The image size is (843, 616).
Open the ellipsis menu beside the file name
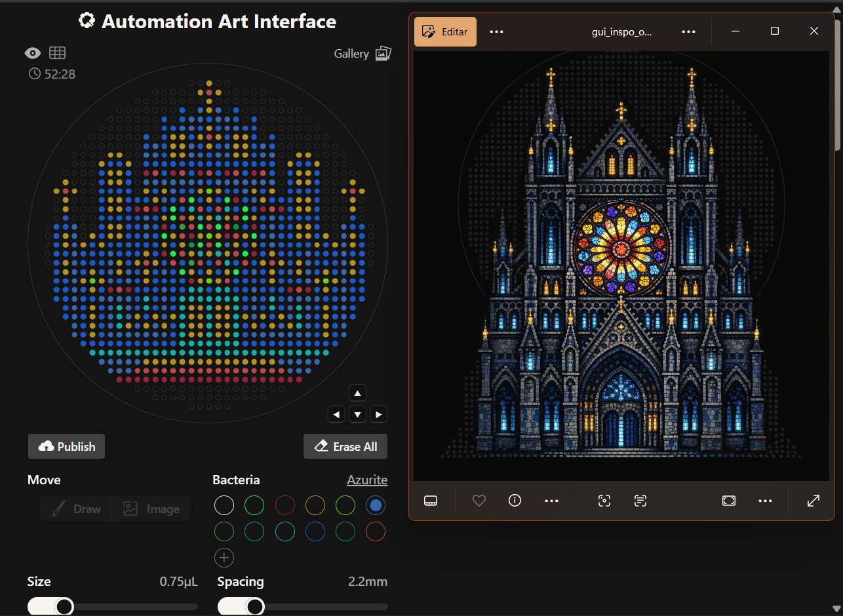tap(688, 31)
